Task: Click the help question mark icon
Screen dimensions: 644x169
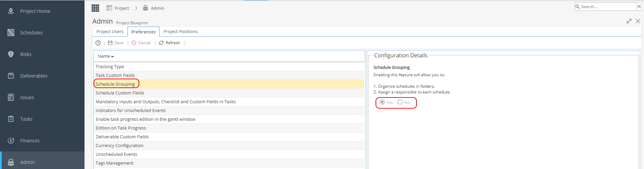Action: (x=98, y=43)
